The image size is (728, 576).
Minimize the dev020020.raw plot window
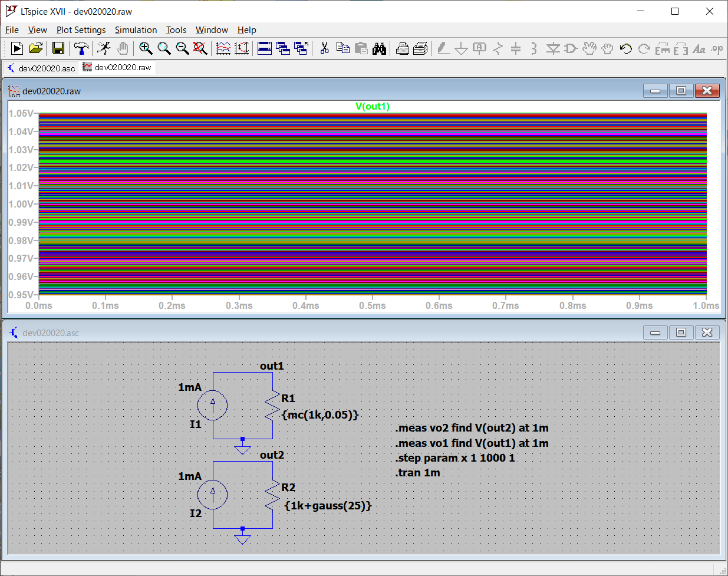[x=655, y=91]
